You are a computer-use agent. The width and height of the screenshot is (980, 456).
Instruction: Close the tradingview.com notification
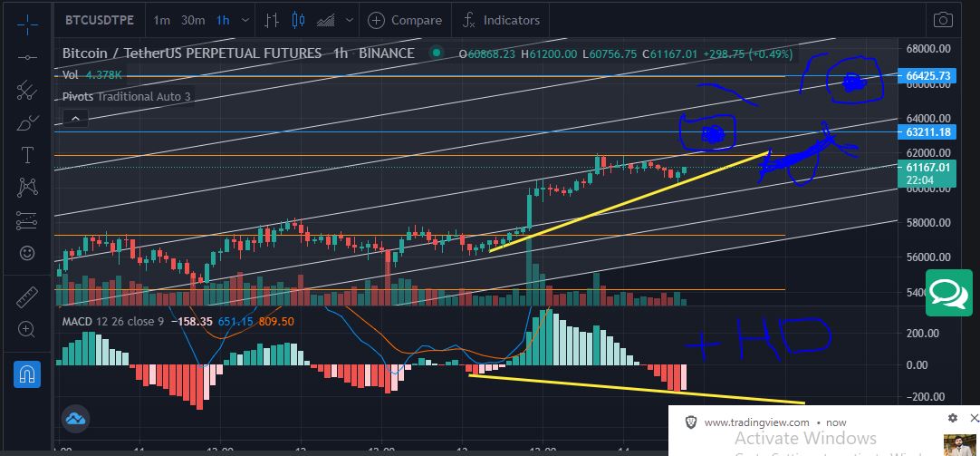974,418
